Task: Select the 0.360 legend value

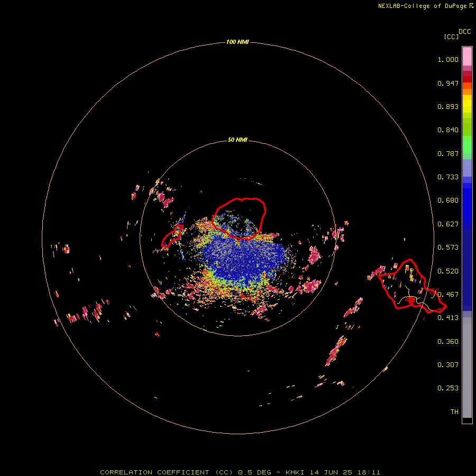Action: point(448,342)
